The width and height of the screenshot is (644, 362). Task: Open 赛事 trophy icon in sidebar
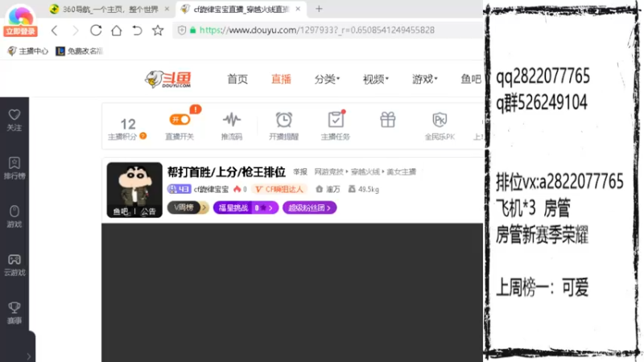(x=14, y=313)
